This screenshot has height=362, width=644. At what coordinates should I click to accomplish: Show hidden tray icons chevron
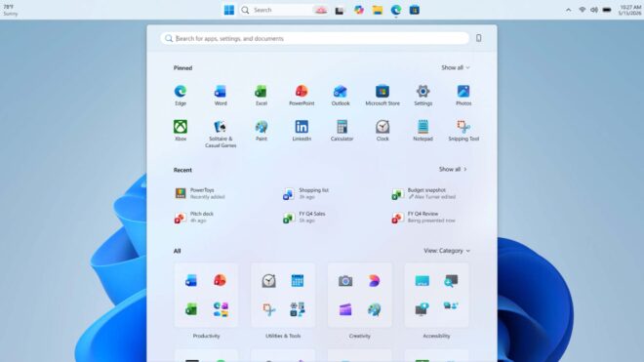pyautogui.click(x=569, y=10)
